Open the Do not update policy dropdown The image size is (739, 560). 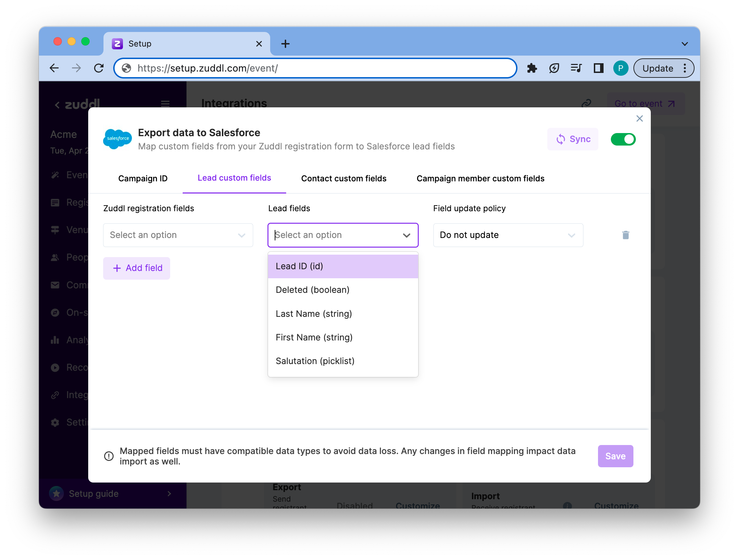click(x=508, y=235)
